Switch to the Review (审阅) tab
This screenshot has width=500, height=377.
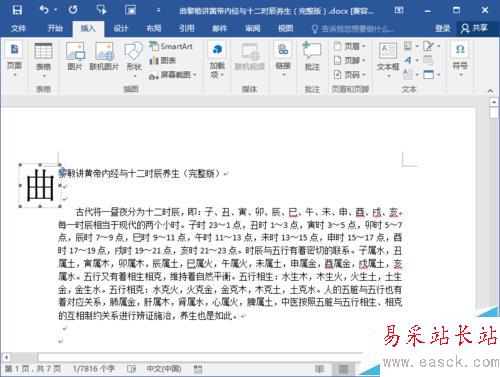point(253,28)
